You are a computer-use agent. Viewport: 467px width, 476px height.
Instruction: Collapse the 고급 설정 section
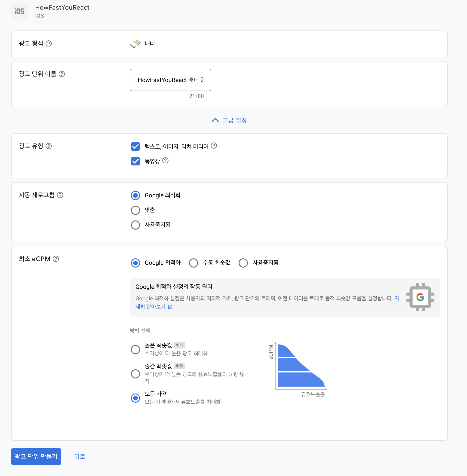[229, 120]
